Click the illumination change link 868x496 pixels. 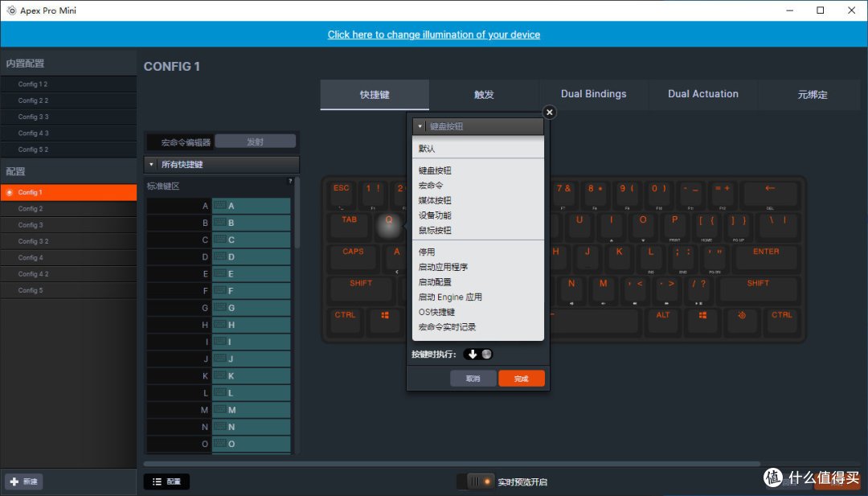pyautogui.click(x=434, y=35)
